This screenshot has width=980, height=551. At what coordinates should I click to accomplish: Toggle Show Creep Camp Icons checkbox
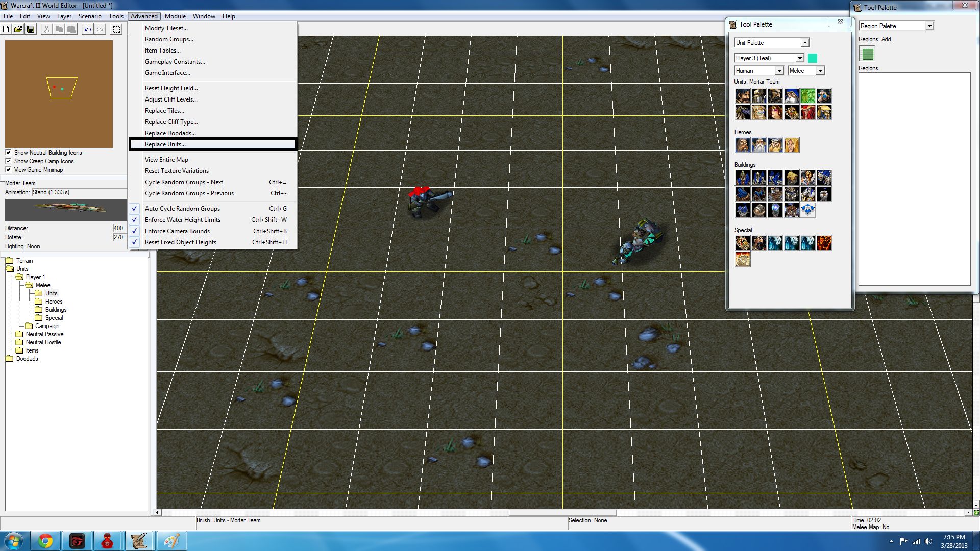coord(8,161)
